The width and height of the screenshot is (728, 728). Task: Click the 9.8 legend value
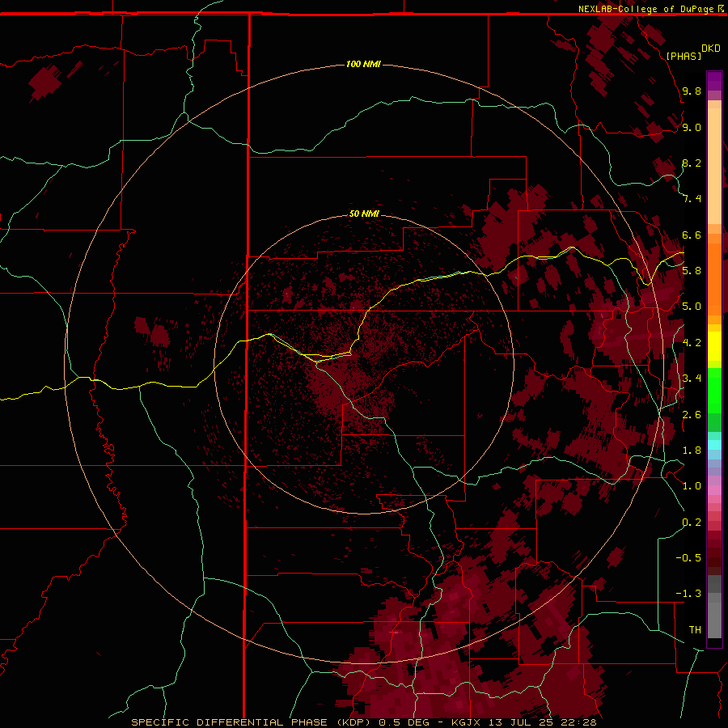[x=692, y=91]
